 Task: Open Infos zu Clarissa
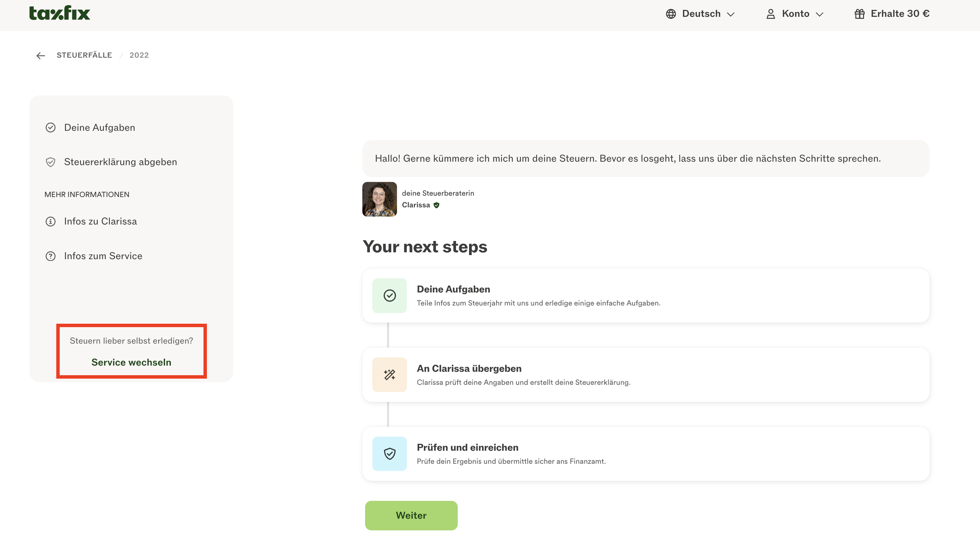point(101,221)
